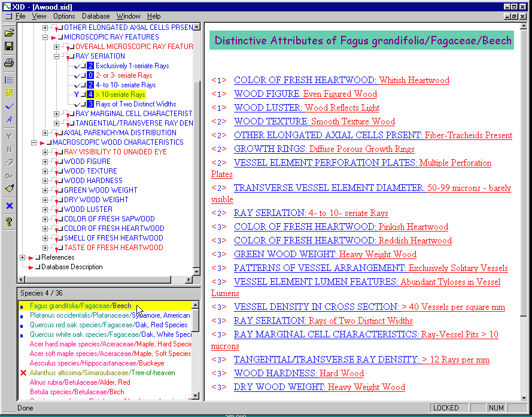Click the blue X toolbar icon
The width and height of the screenshot is (532, 417).
[9, 206]
